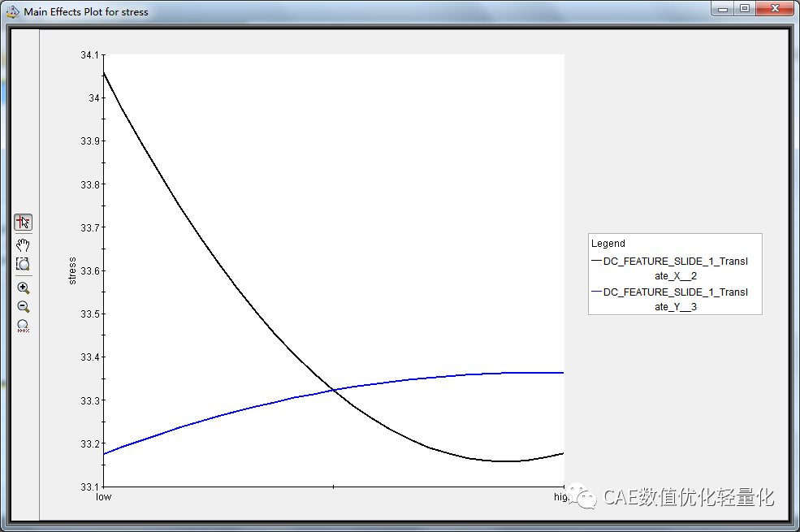Select the crosshair pointer tool
800x532 pixels.
tap(24, 222)
